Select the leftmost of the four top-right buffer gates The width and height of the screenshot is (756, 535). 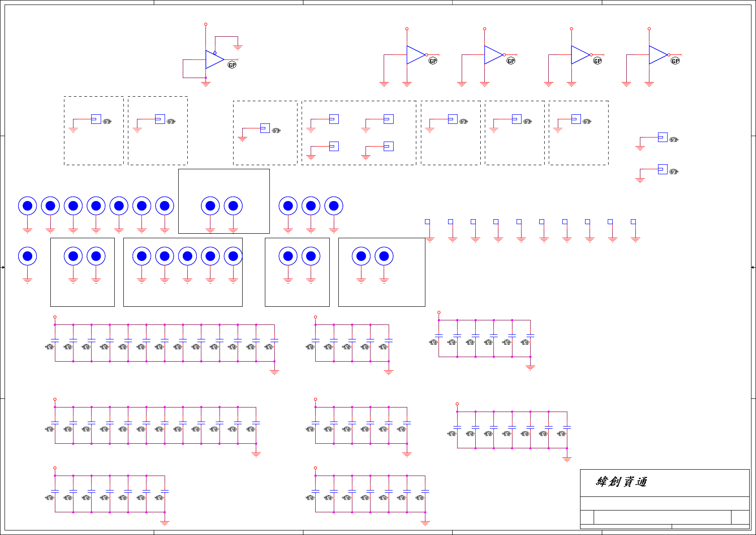pos(416,55)
